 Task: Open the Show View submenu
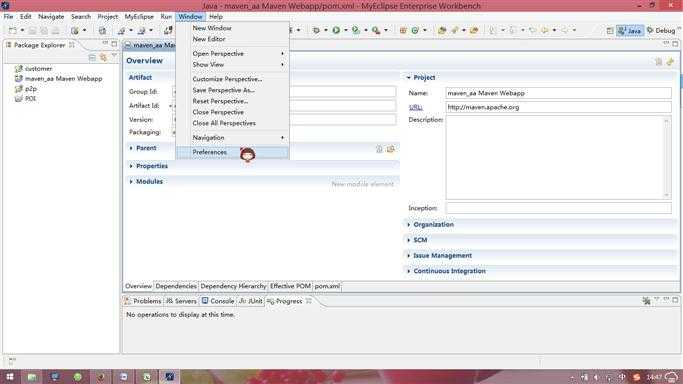[x=233, y=64]
